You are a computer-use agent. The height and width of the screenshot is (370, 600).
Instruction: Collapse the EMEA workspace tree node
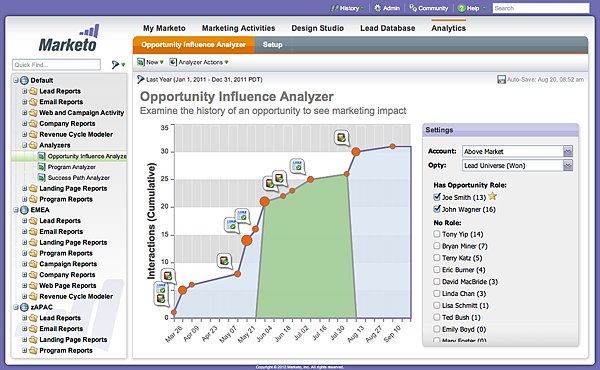[x=16, y=210]
